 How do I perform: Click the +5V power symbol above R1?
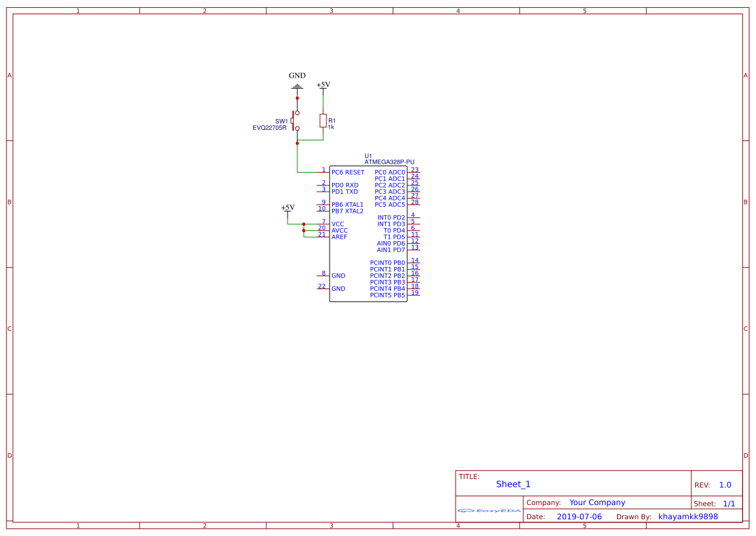point(322,86)
